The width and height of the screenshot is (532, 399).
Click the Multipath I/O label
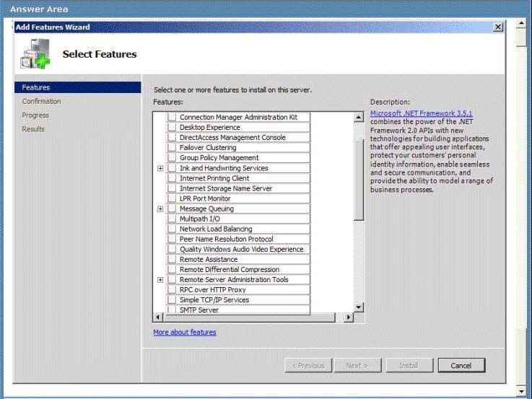[200, 219]
